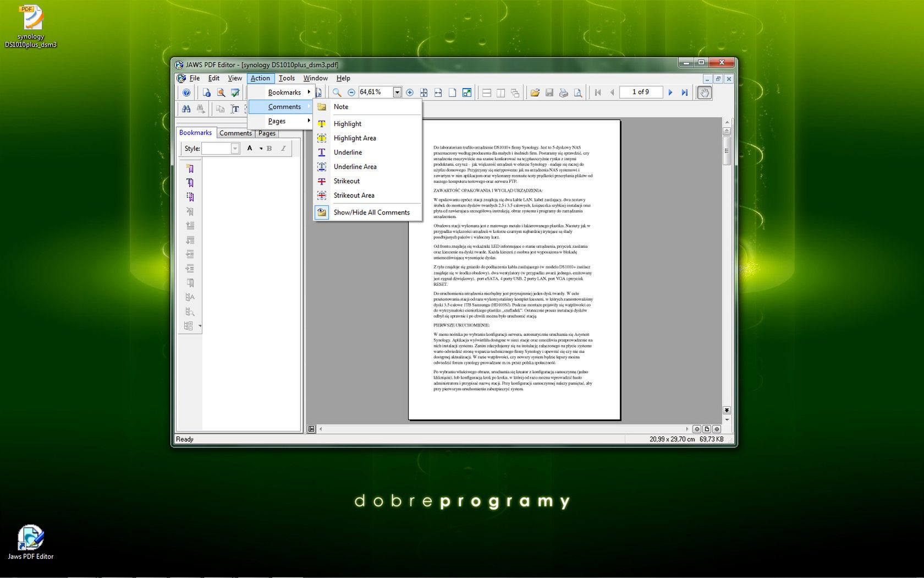Toggle thumbnail view button at bottom left
This screenshot has width=924, height=578.
(311, 429)
